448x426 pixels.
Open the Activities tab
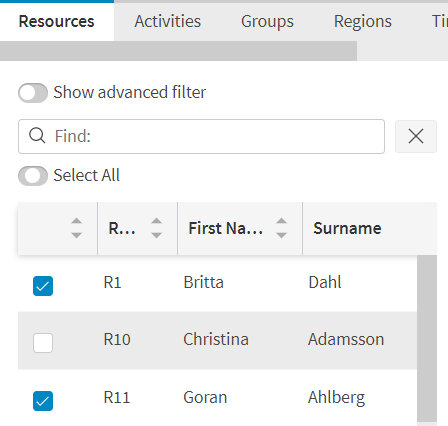(x=167, y=22)
